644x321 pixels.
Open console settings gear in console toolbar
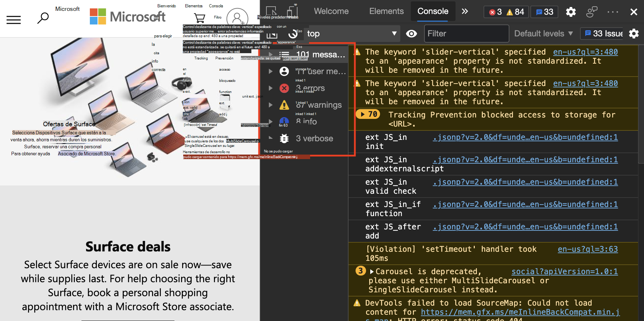coord(634,34)
